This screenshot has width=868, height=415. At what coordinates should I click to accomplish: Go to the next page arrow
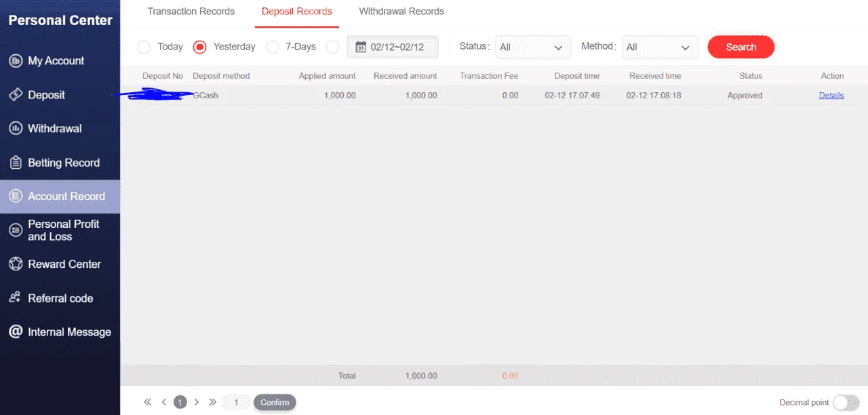pos(197,402)
